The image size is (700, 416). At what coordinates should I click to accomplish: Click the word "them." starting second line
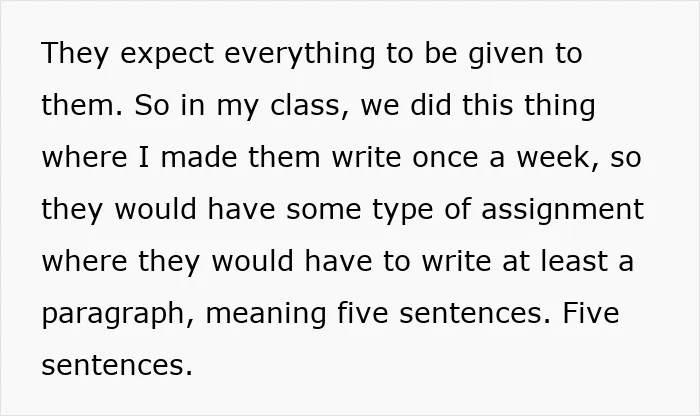coord(82,106)
